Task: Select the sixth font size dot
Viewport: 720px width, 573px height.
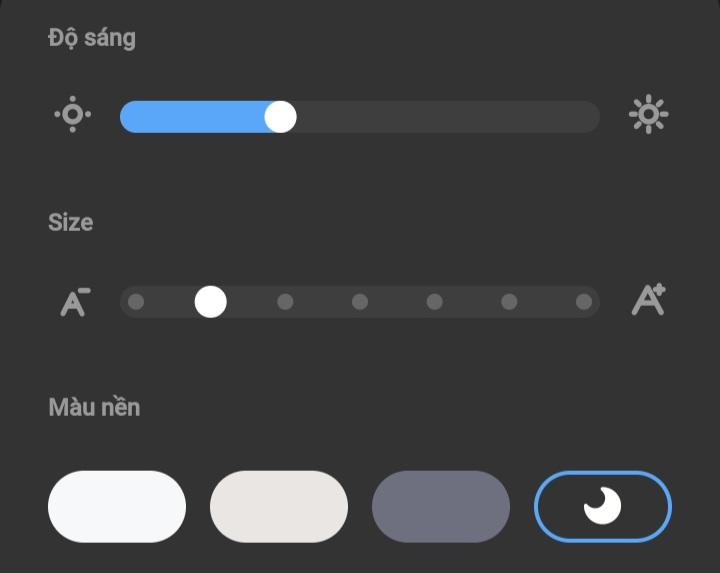Action: (x=509, y=302)
